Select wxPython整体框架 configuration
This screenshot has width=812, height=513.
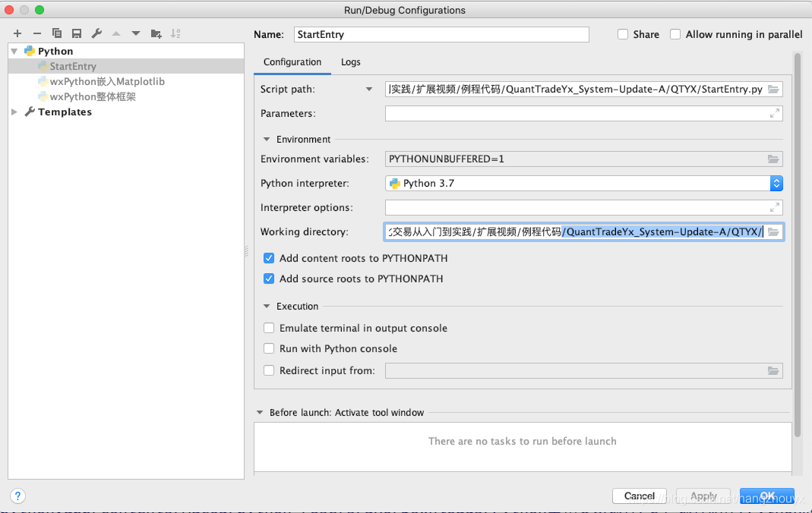click(93, 96)
